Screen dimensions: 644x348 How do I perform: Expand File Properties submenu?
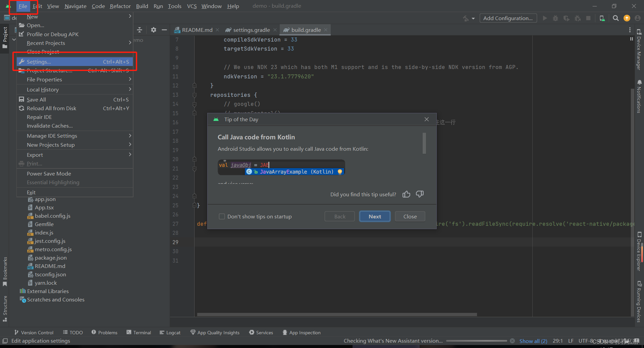tap(130, 79)
